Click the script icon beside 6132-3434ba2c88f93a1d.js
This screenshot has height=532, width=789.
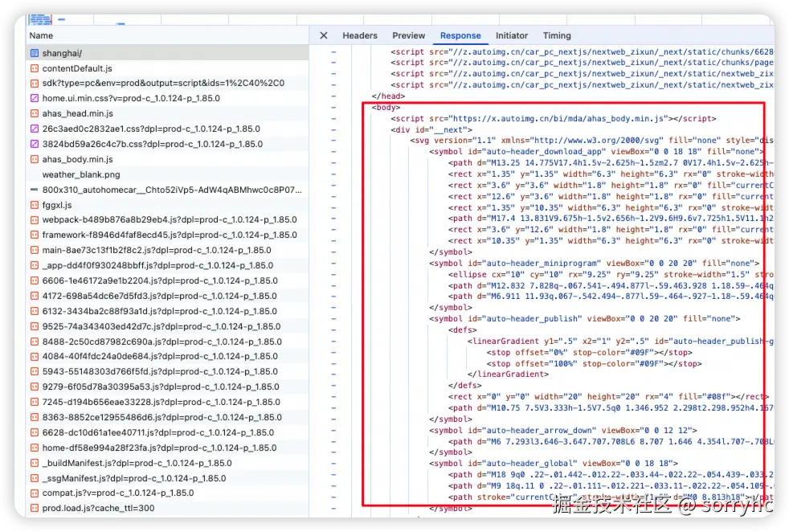coord(35,311)
